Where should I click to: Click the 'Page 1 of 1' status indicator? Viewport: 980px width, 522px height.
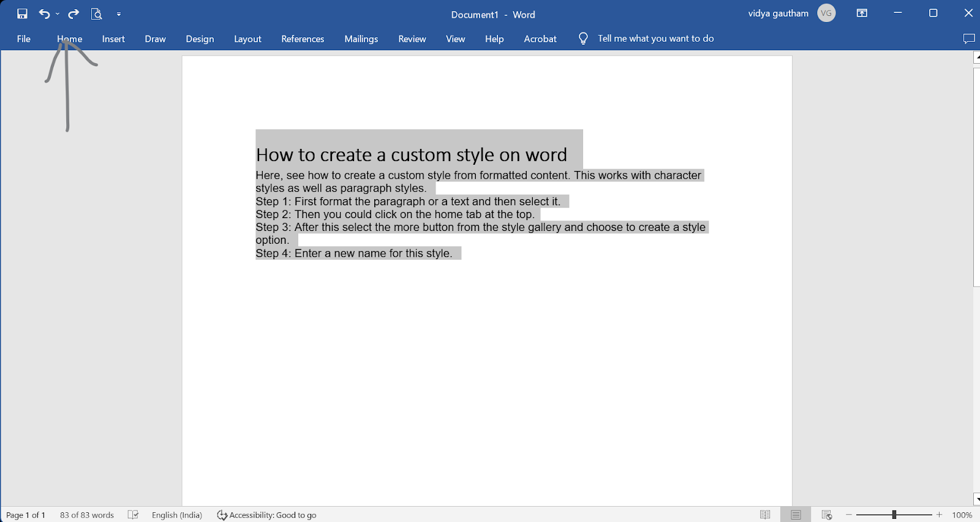click(26, 515)
